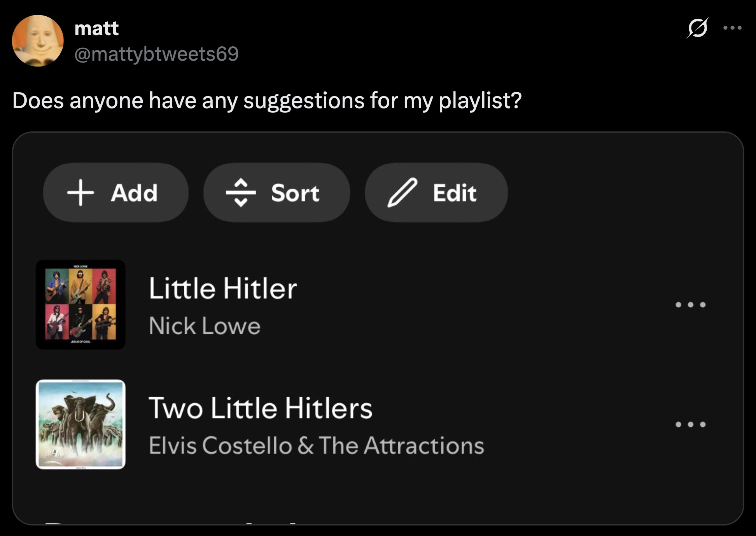Image resolution: width=756 pixels, height=536 pixels.
Task: Open matt's profile avatar
Action: coord(38,41)
